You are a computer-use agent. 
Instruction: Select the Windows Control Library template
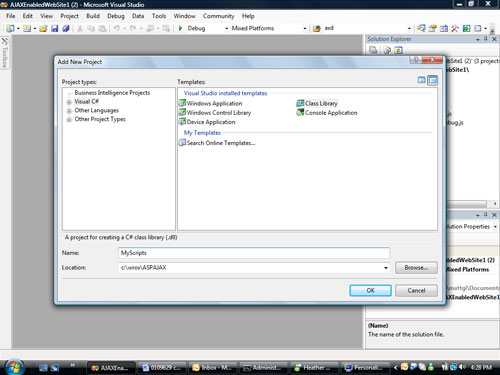tap(215, 113)
